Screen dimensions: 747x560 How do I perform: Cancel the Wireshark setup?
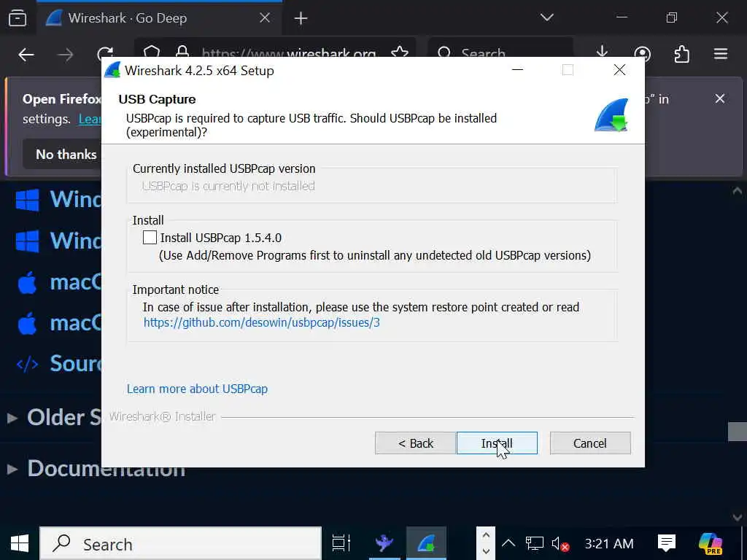pos(589,443)
